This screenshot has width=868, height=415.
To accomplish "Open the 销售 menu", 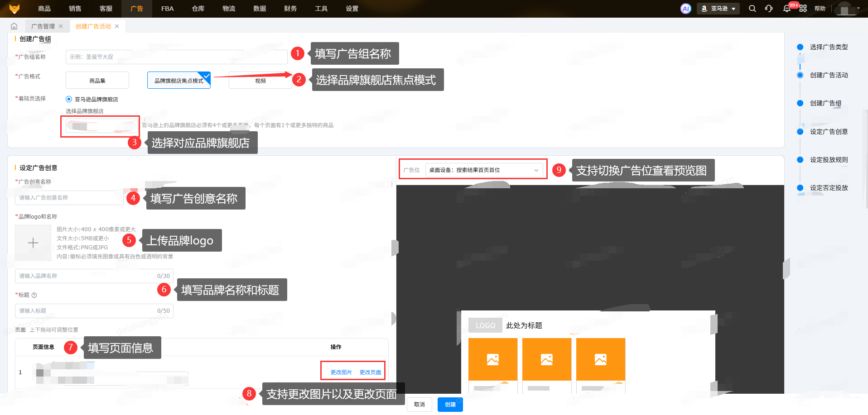I will coord(75,9).
